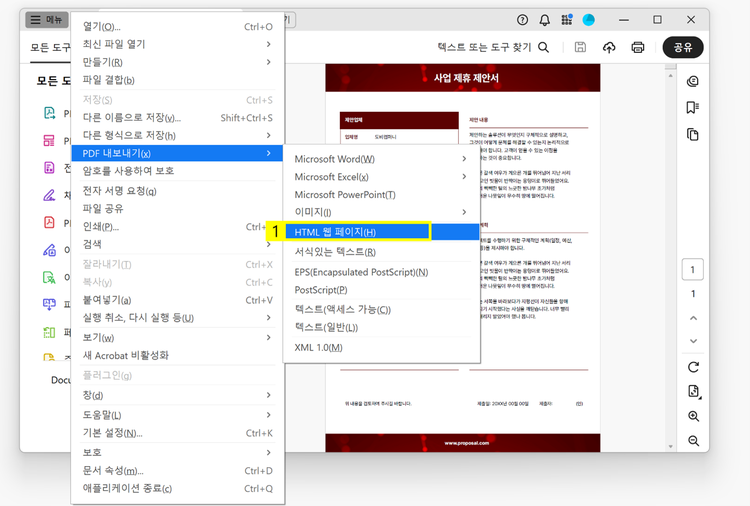This screenshot has width=750, height=506.
Task: Click the blue profile avatar
Action: 588,20
